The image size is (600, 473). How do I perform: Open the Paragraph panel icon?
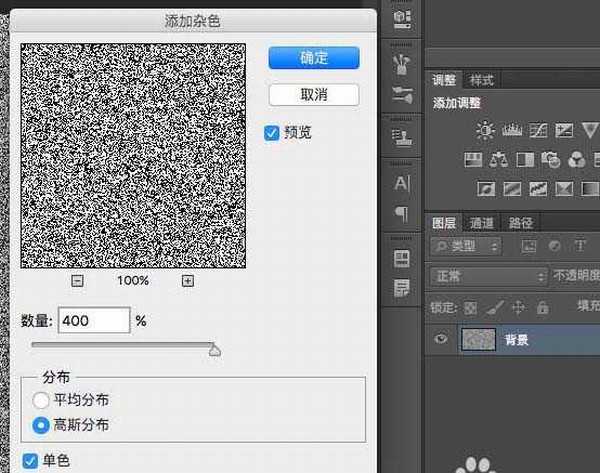(x=402, y=213)
